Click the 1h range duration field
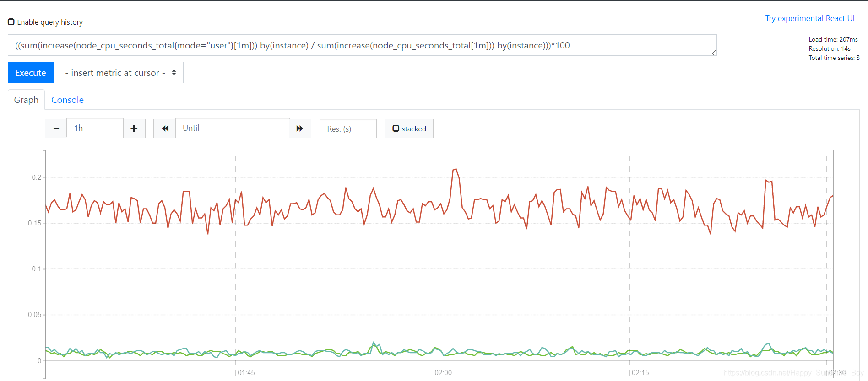Screen dimensions: 868x381 click(x=95, y=128)
